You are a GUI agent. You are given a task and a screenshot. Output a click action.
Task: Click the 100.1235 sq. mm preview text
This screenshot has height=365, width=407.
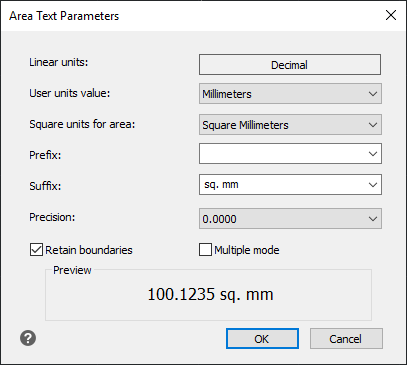[210, 295]
